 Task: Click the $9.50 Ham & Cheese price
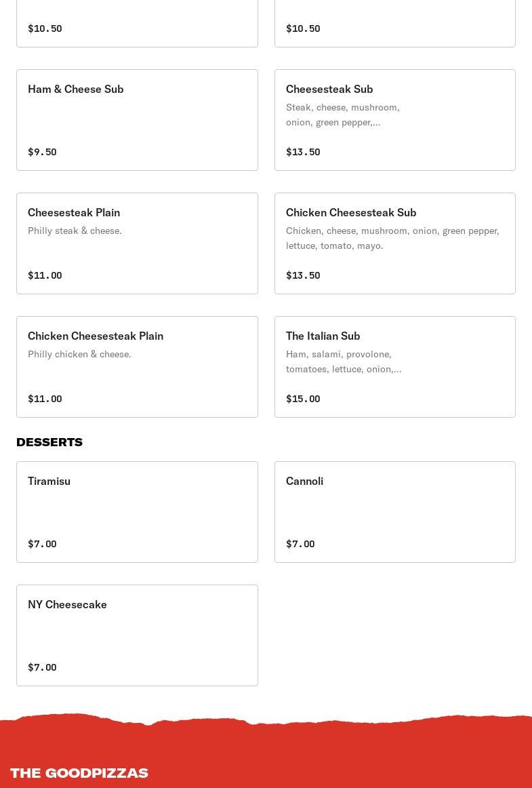point(42,152)
